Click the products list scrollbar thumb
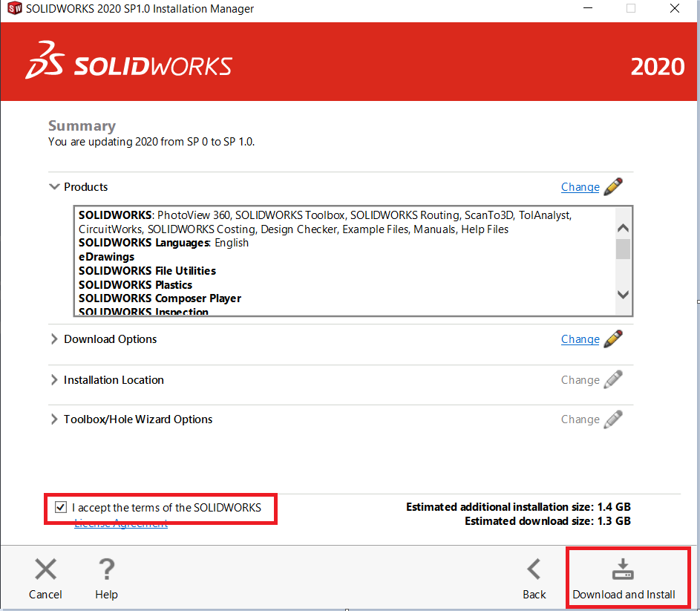Screen dimensions: 700x611 point(623,249)
